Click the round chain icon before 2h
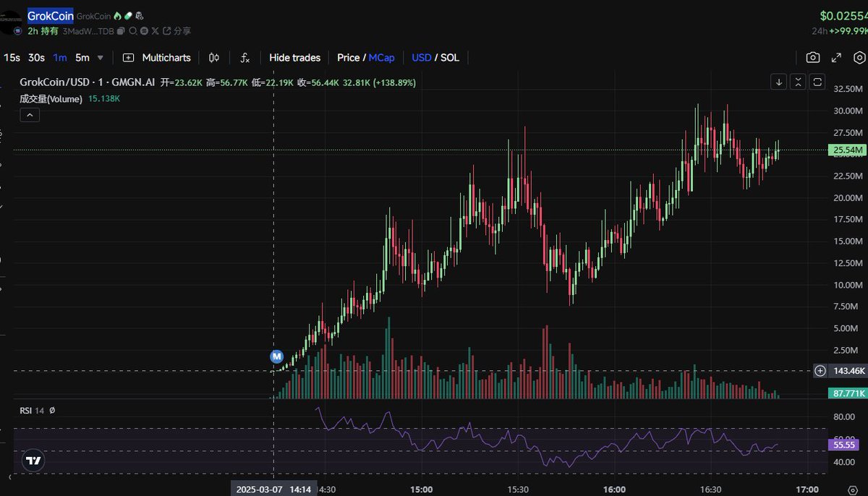The width and height of the screenshot is (868, 496). click(x=18, y=31)
